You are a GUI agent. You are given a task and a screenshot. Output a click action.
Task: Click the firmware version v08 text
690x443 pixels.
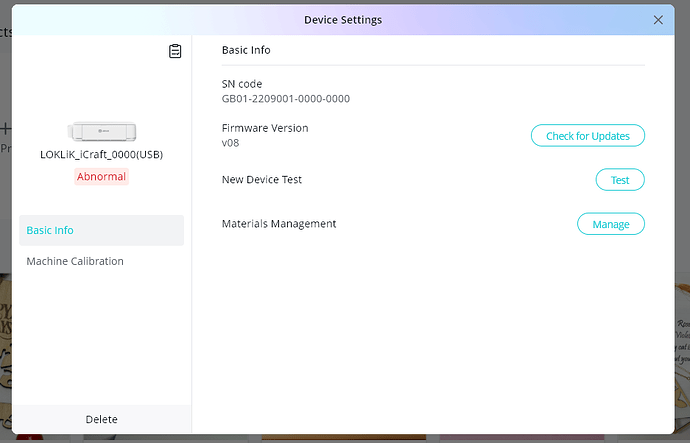[x=230, y=143]
